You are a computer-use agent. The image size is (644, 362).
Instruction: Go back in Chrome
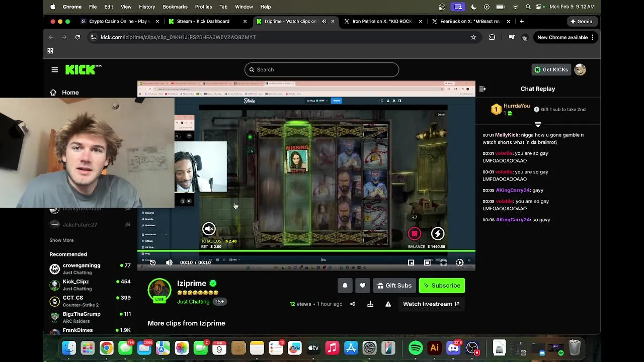[x=51, y=37]
